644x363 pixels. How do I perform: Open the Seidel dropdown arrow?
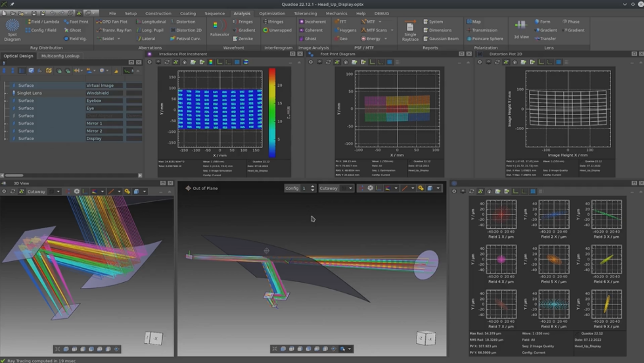(119, 39)
